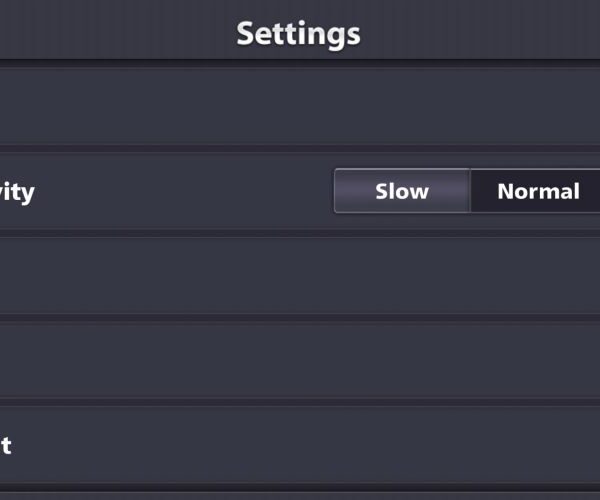Tap the blank row just below Slow/Normal row
Viewport: 600px width, 500px height.
[x=300, y=276]
